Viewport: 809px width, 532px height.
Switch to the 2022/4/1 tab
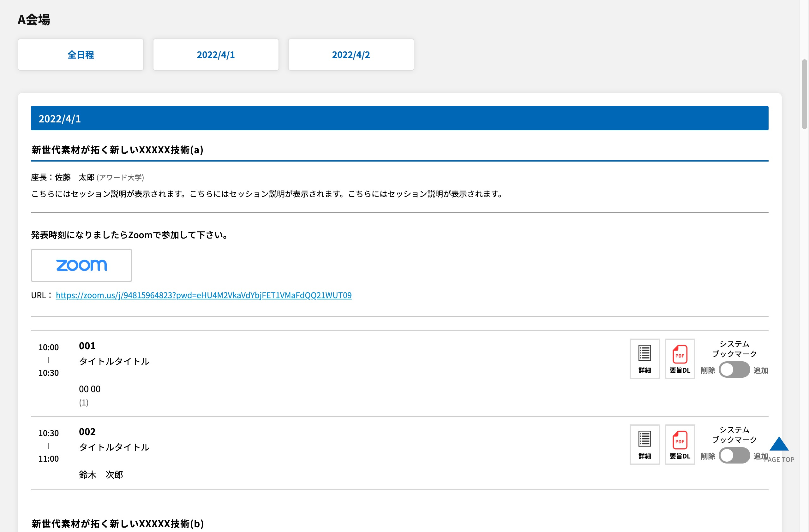pyautogui.click(x=216, y=55)
